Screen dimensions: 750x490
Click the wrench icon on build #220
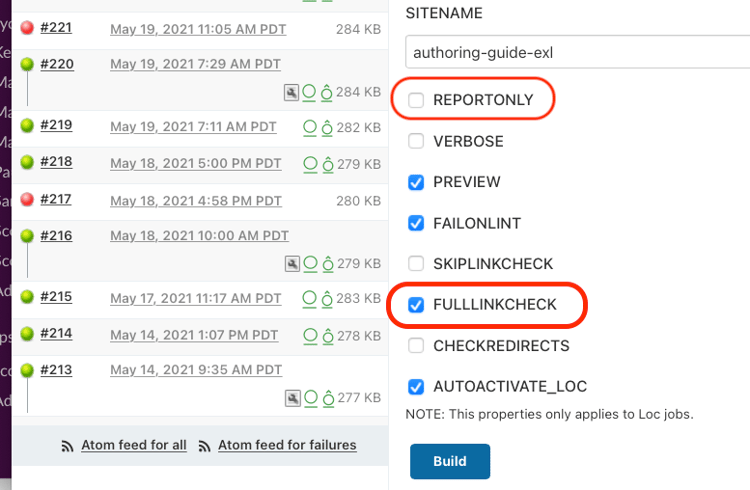coord(291,92)
